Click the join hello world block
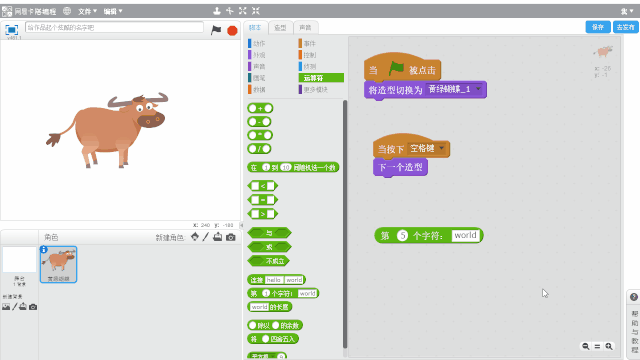 pyautogui.click(x=276, y=280)
